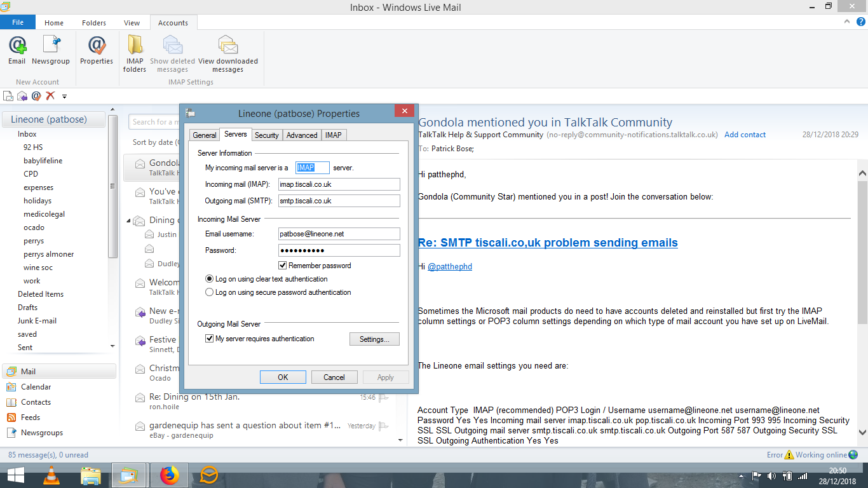Viewport: 868px width, 488px height.
Task: Open the Sort by date dropdown
Action: [153, 142]
